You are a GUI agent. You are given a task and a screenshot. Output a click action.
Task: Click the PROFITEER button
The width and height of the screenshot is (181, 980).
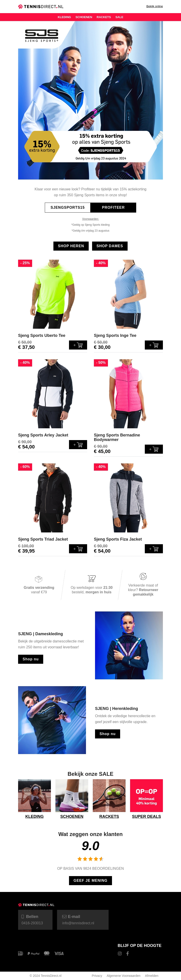113,207
